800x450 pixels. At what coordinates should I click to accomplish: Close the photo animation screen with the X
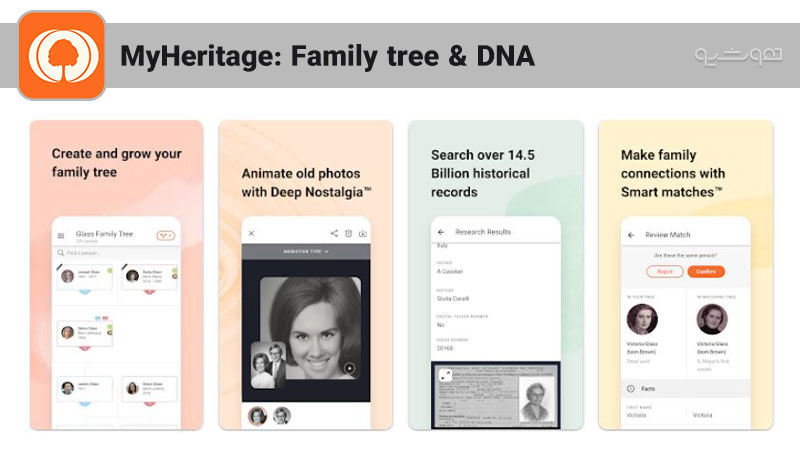tap(252, 233)
